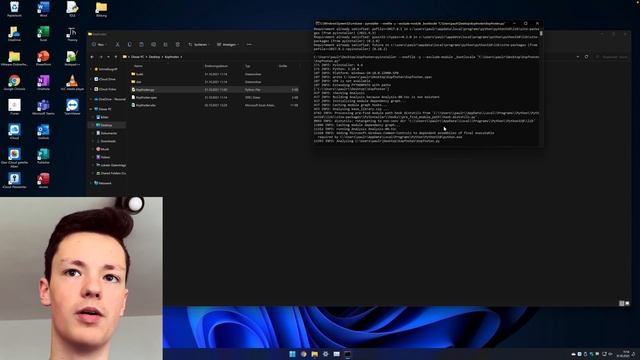Select Bilder in the sidebar
This screenshot has height=360, width=640.
click(102, 117)
